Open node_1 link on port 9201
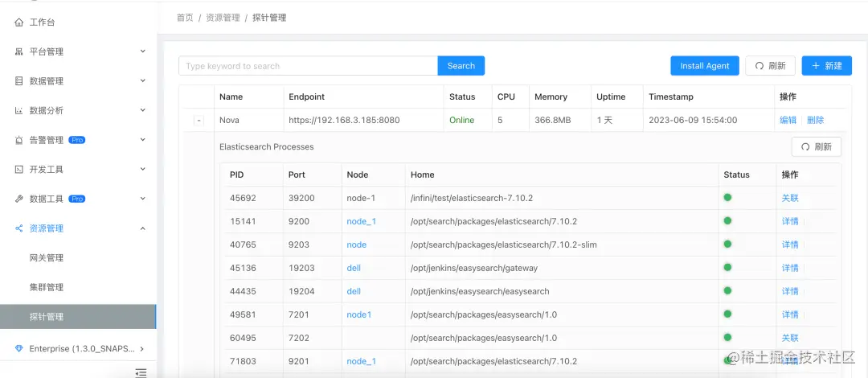Image resolution: width=868 pixels, height=378 pixels. 362,361
